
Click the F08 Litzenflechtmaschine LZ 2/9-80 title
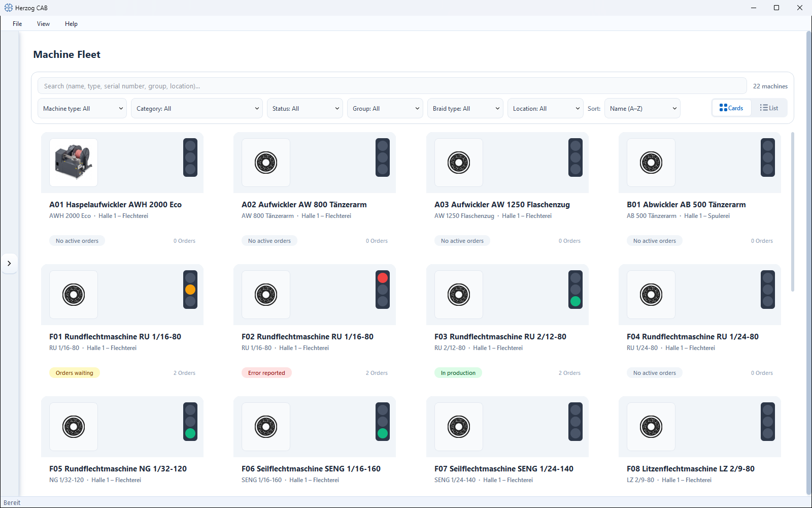coord(691,469)
